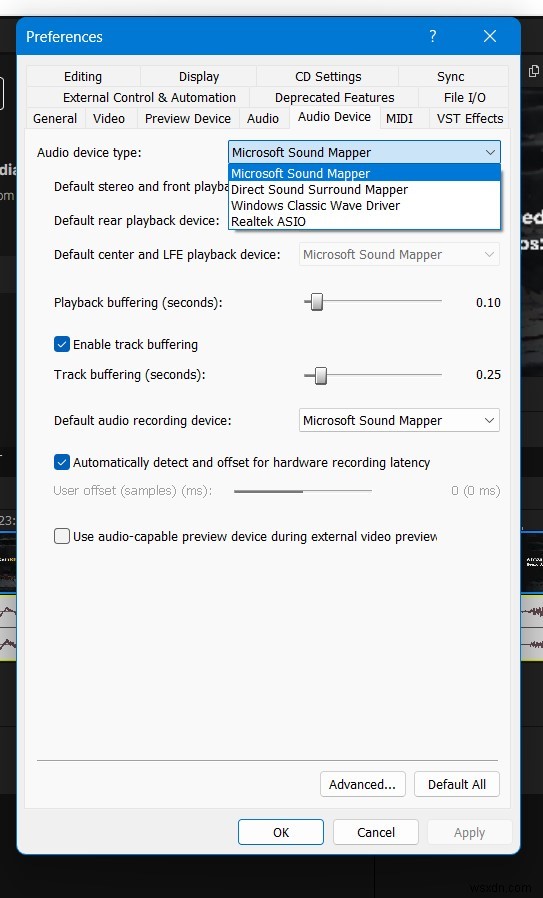
Task: Open the Editing tab
Action: 83,77
